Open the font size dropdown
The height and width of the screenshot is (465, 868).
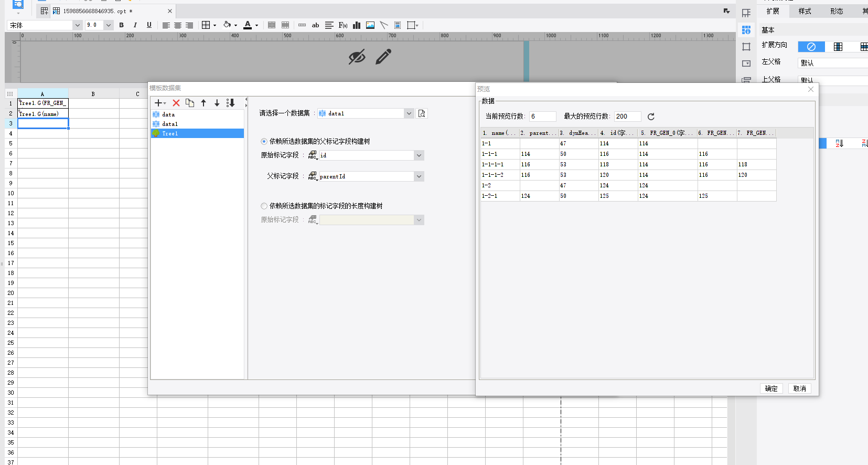[x=108, y=25]
